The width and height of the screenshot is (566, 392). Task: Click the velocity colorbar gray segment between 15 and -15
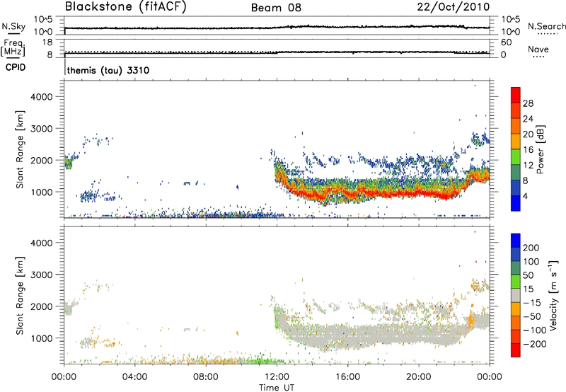(516, 295)
